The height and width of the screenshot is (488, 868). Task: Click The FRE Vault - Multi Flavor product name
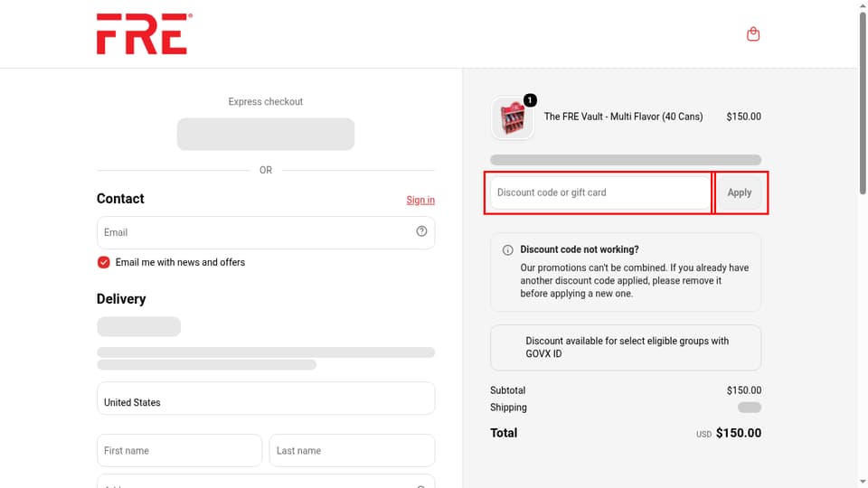(623, 117)
